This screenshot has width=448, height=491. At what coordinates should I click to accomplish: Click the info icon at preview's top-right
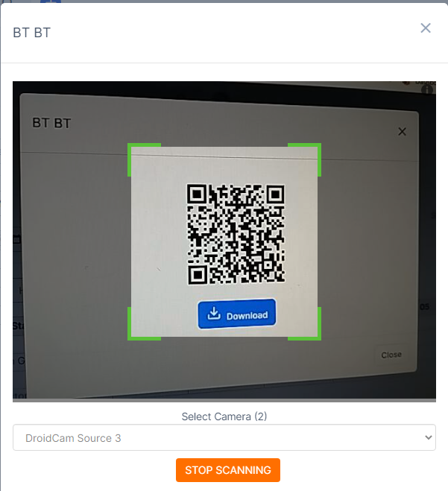tap(427, 90)
